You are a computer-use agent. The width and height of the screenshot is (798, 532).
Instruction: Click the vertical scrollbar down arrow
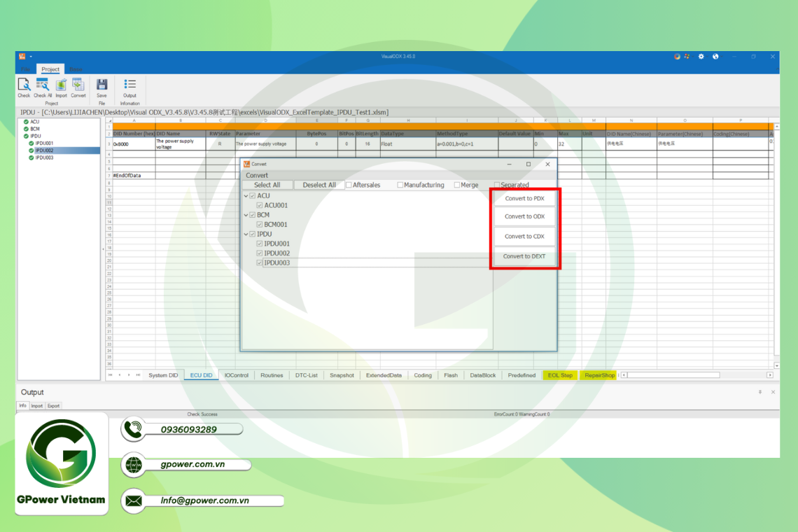[x=776, y=365]
